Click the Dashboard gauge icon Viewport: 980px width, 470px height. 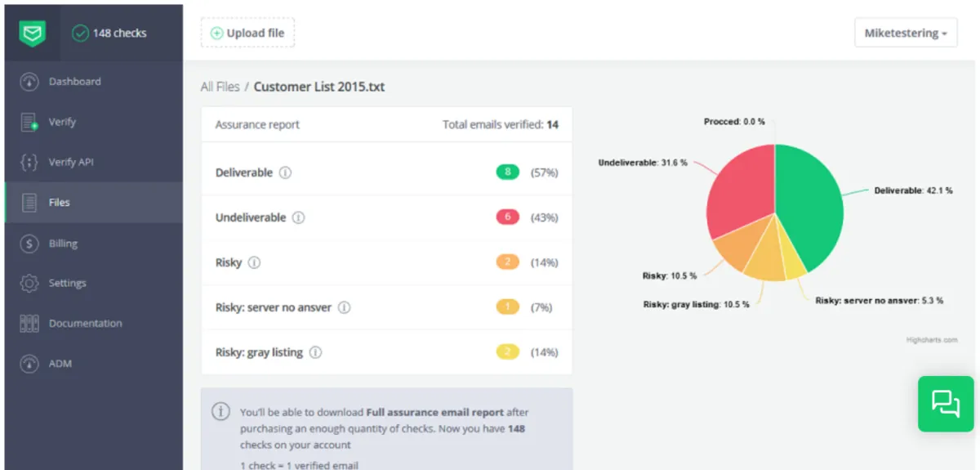(29, 82)
